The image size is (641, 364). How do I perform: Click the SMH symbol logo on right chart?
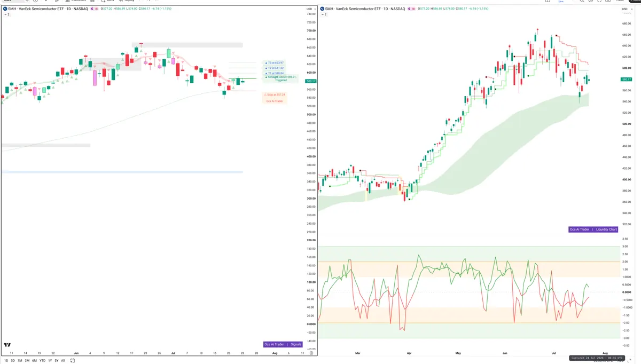click(x=322, y=9)
